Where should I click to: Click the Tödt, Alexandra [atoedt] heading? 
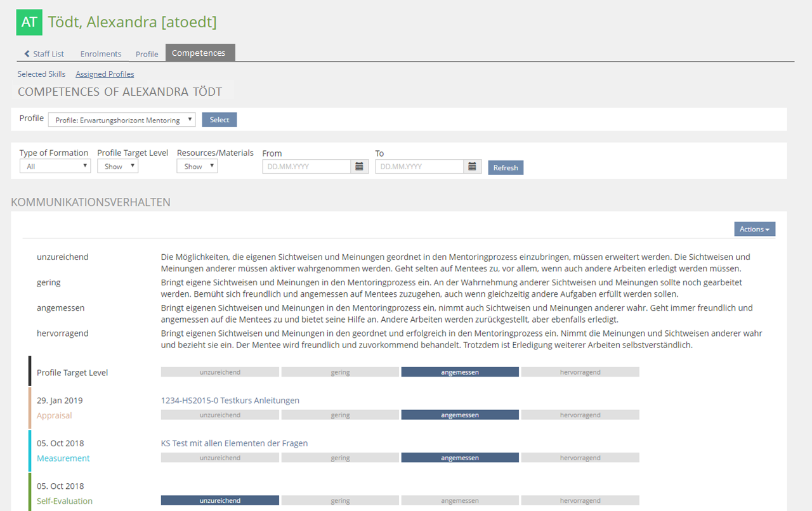(x=133, y=22)
